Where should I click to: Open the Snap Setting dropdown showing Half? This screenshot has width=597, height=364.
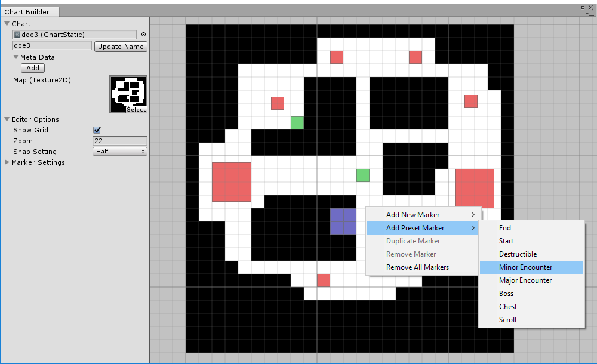[x=119, y=151]
